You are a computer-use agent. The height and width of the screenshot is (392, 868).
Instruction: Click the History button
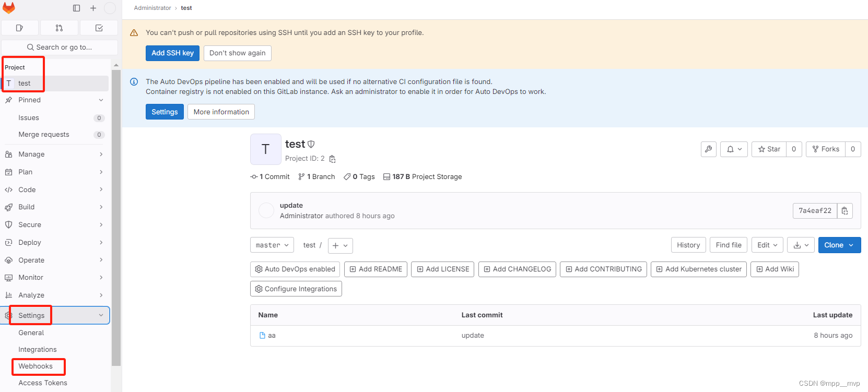click(688, 245)
